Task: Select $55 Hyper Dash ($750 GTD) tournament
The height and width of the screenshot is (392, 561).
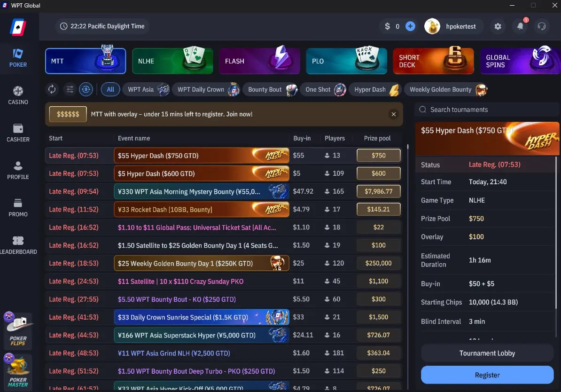Action: pos(223,156)
